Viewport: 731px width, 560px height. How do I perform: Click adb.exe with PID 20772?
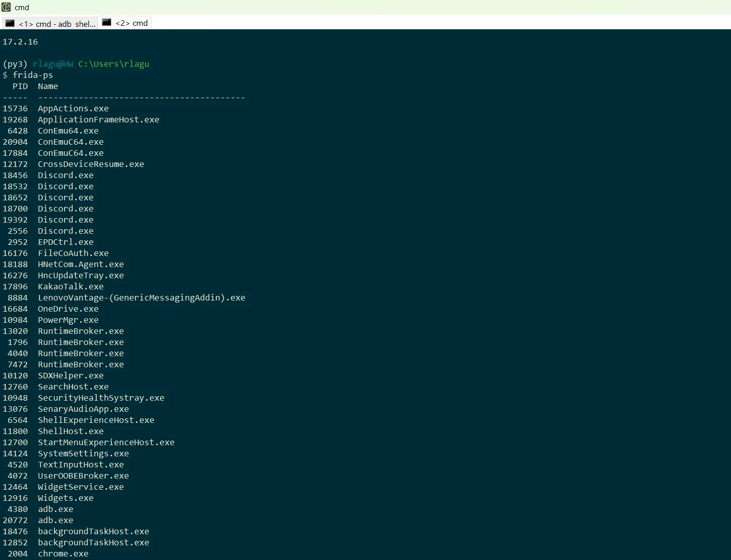56,520
